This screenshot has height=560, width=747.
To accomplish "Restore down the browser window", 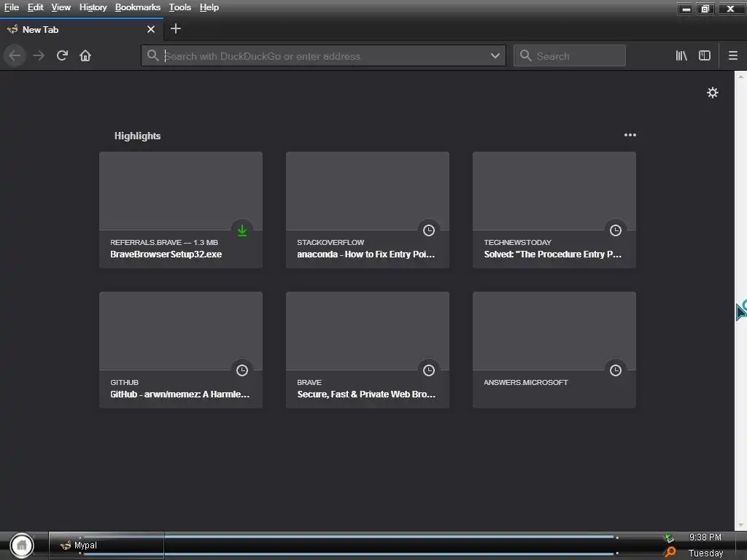I will pos(705,9).
